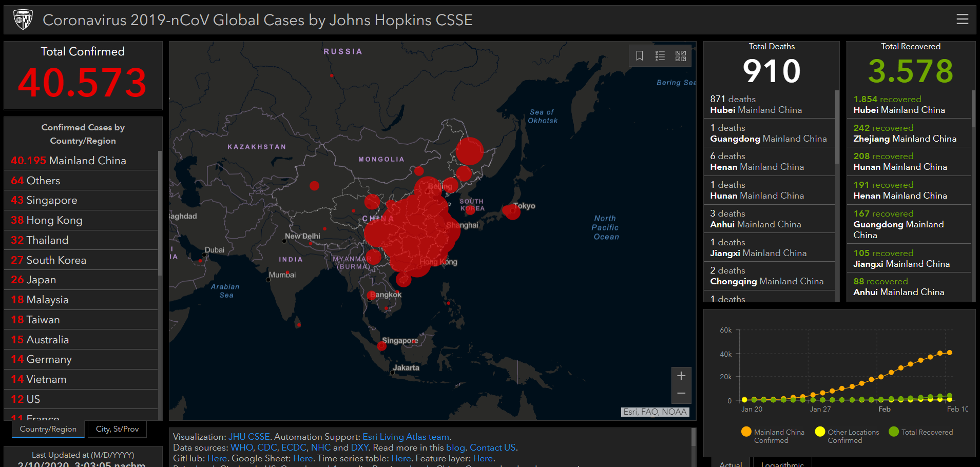980x467 pixels.
Task: Select the Actual chart tab
Action: pos(731,463)
